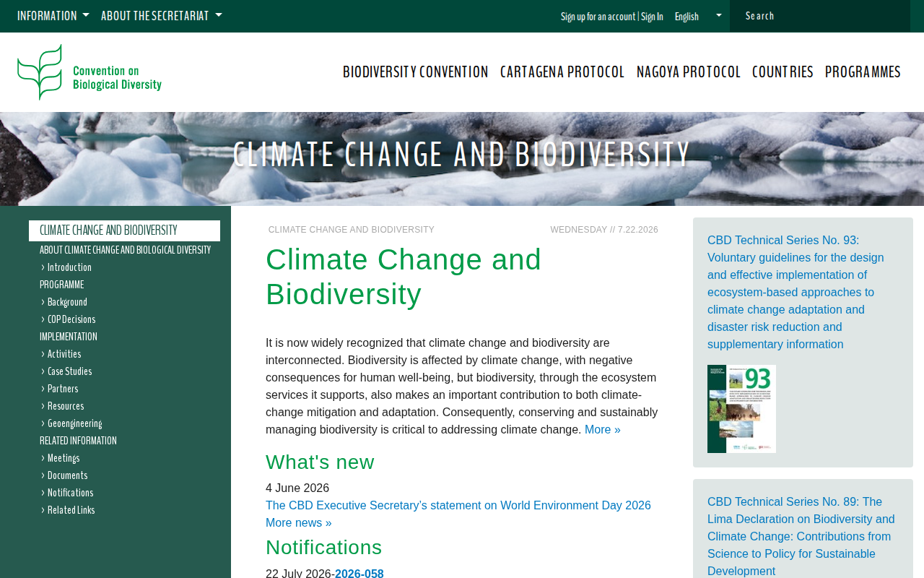Select the Nagoya Protocol menu item

tap(689, 72)
